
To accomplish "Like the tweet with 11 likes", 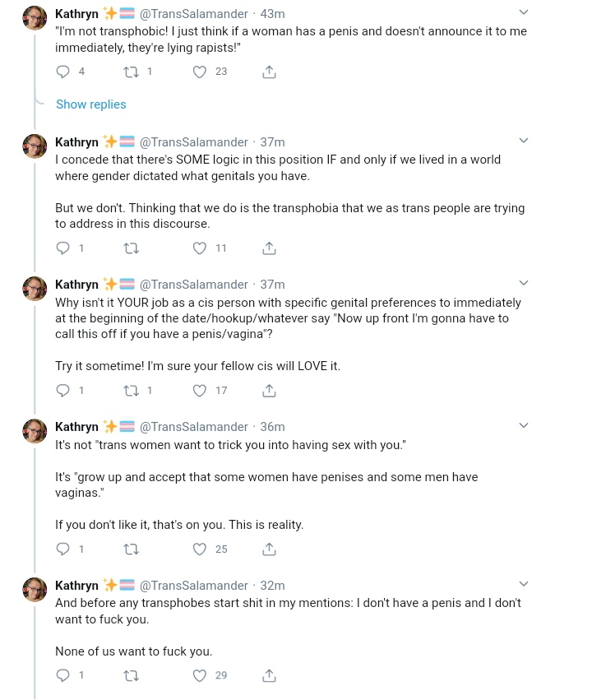I will click(x=200, y=248).
